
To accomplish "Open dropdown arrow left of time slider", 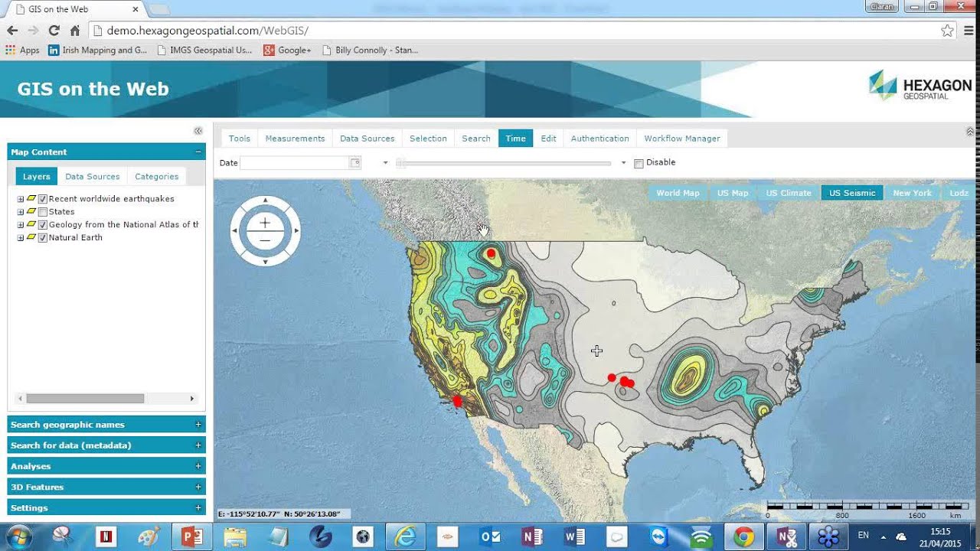I will (x=385, y=163).
